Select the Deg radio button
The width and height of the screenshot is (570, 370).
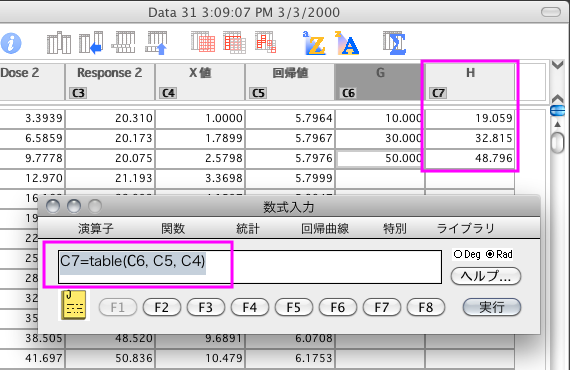point(458,254)
